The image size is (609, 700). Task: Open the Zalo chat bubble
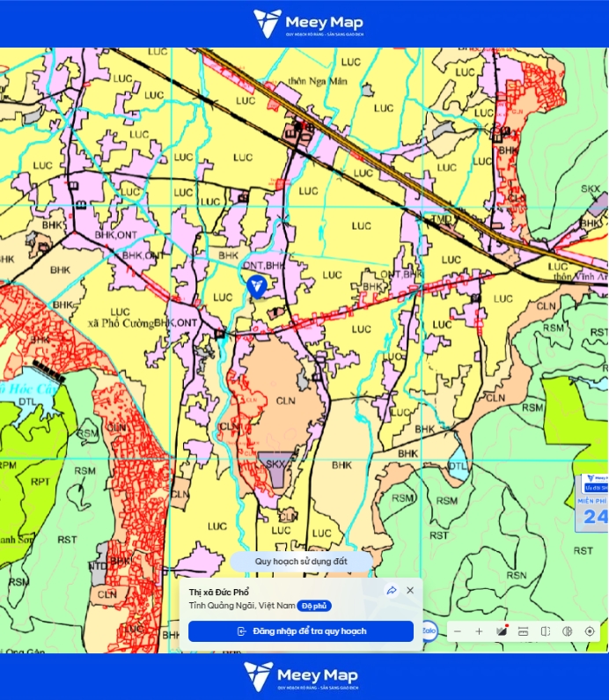point(429,630)
